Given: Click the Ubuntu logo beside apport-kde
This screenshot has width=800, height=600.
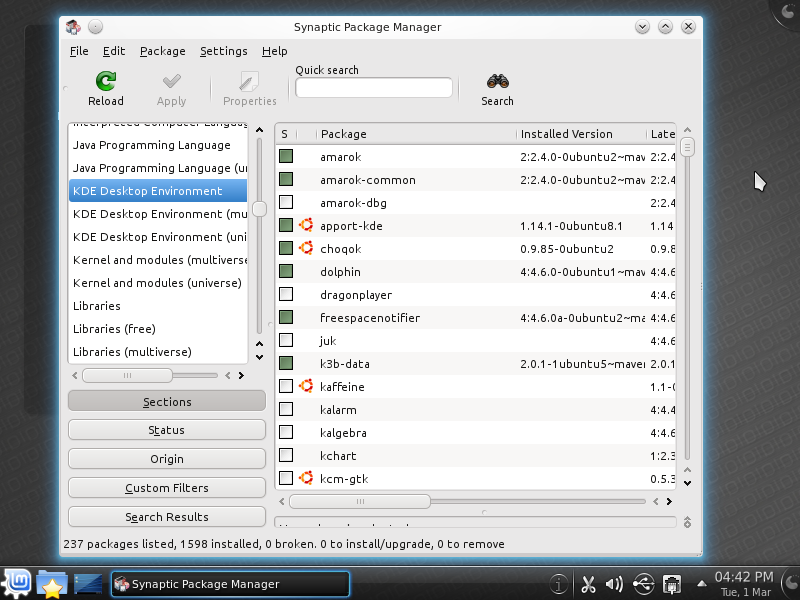Looking at the screenshot, I should pyautogui.click(x=306, y=225).
